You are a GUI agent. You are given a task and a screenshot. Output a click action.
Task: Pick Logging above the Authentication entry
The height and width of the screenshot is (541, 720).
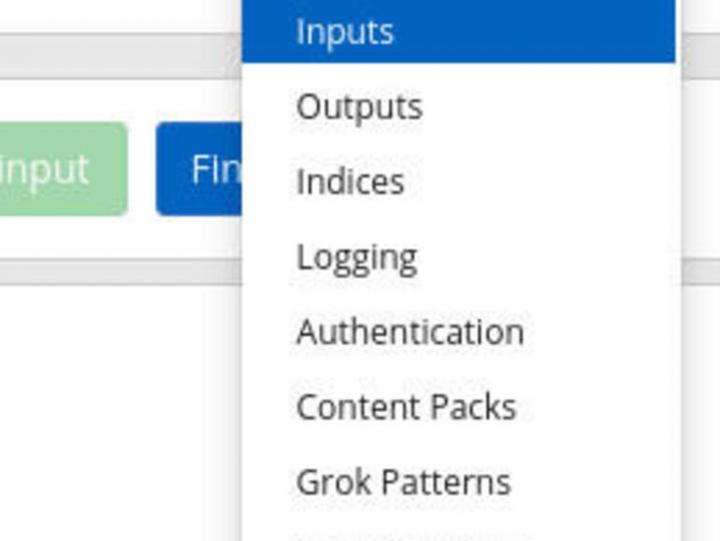pyautogui.click(x=356, y=258)
